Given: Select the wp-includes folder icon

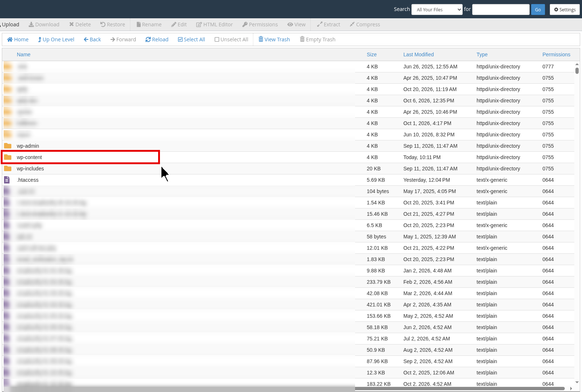Looking at the screenshot, I should (8, 169).
